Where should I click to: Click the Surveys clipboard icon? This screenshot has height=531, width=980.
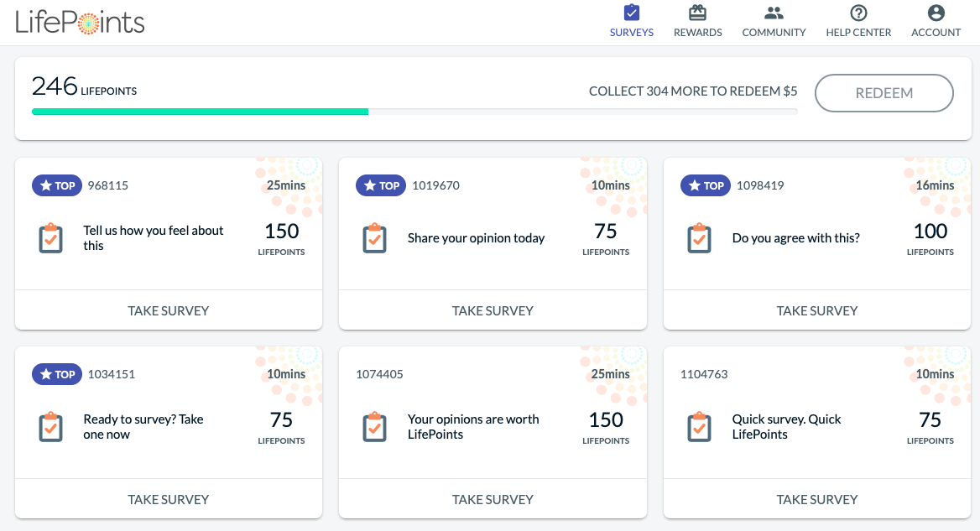click(x=632, y=13)
